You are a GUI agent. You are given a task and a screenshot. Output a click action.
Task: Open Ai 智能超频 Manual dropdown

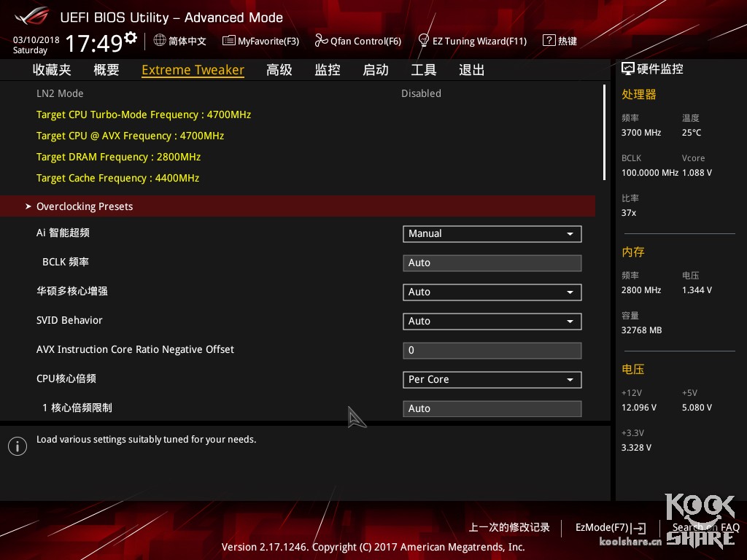(492, 234)
